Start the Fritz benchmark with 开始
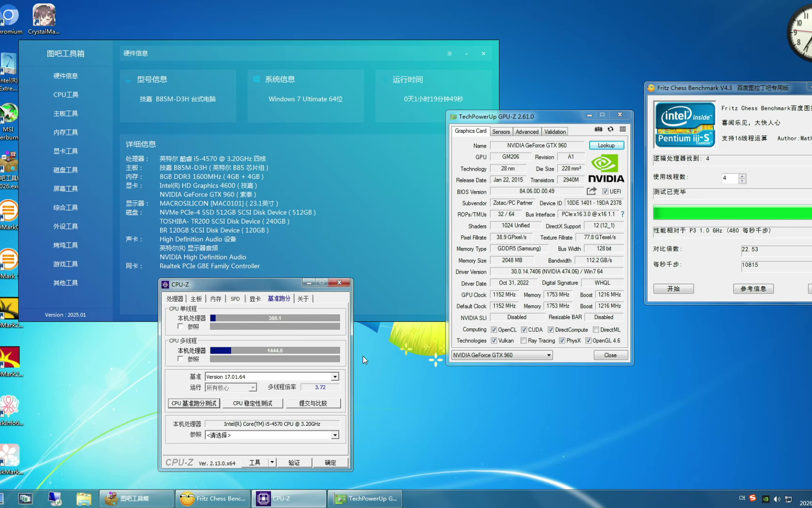The width and height of the screenshot is (812, 508). pyautogui.click(x=674, y=289)
